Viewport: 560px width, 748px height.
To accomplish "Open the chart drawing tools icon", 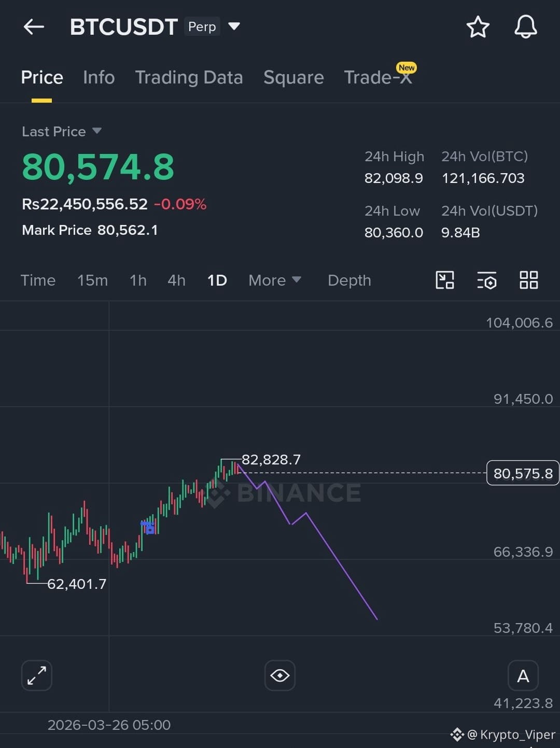I will point(445,280).
